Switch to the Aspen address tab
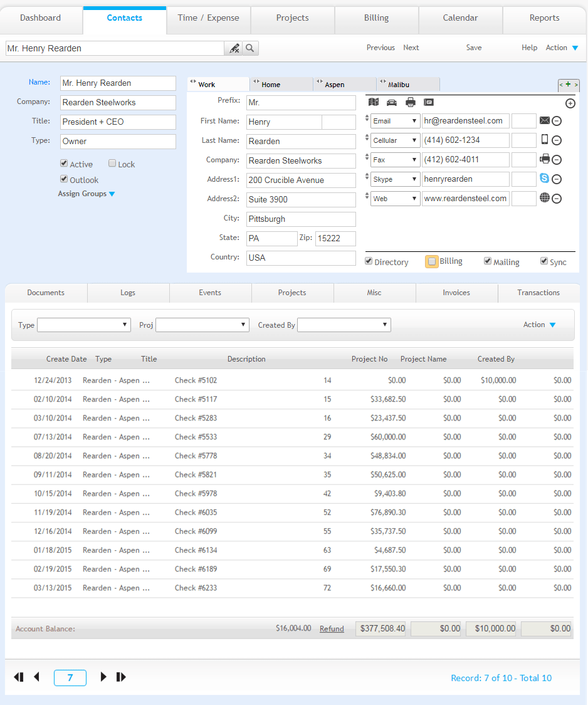The width and height of the screenshot is (588, 705). pos(345,84)
